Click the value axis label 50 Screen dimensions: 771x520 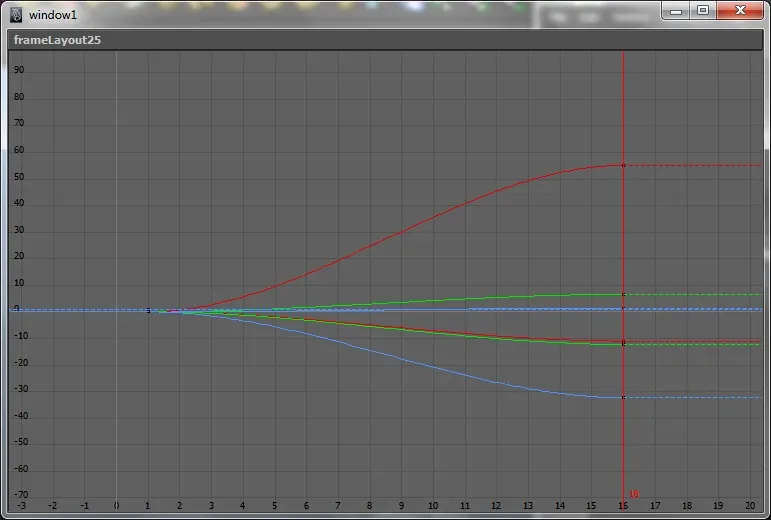point(19,176)
